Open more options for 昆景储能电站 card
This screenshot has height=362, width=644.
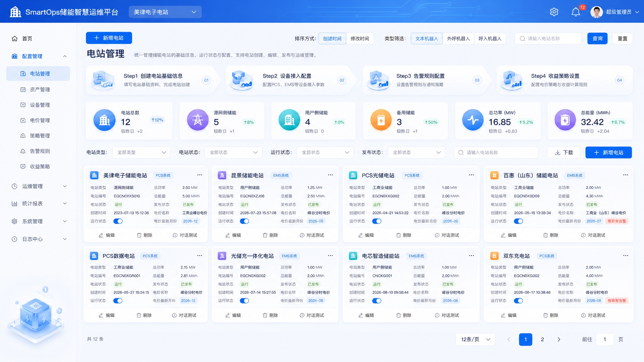pos(330,175)
